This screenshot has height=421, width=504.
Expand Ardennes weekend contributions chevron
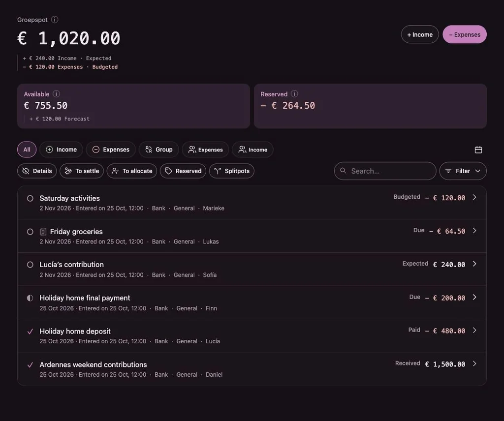[x=474, y=363]
